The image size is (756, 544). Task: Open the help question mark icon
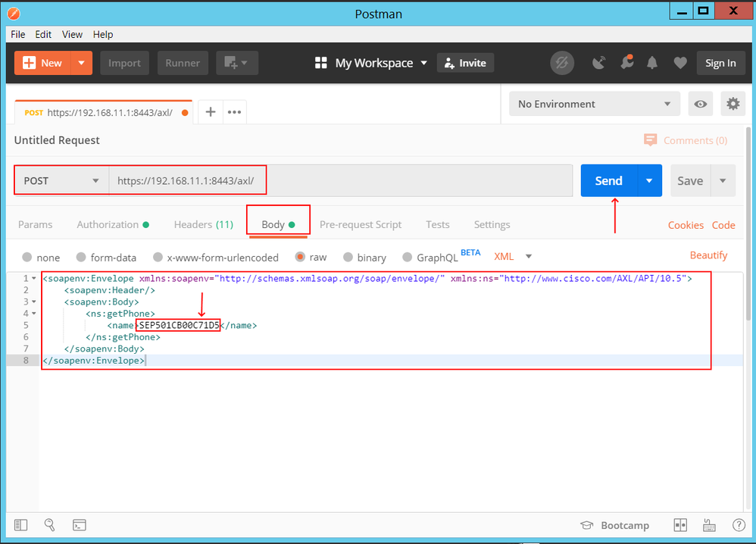tap(739, 525)
